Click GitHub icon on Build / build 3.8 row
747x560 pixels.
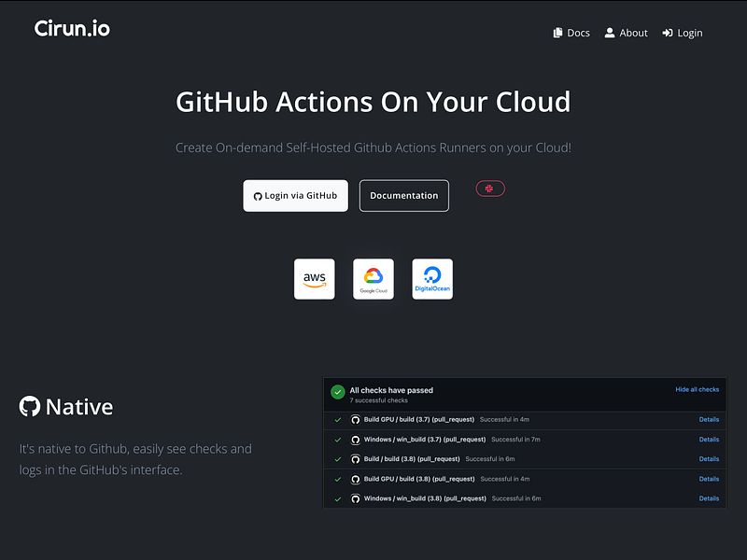(356, 459)
